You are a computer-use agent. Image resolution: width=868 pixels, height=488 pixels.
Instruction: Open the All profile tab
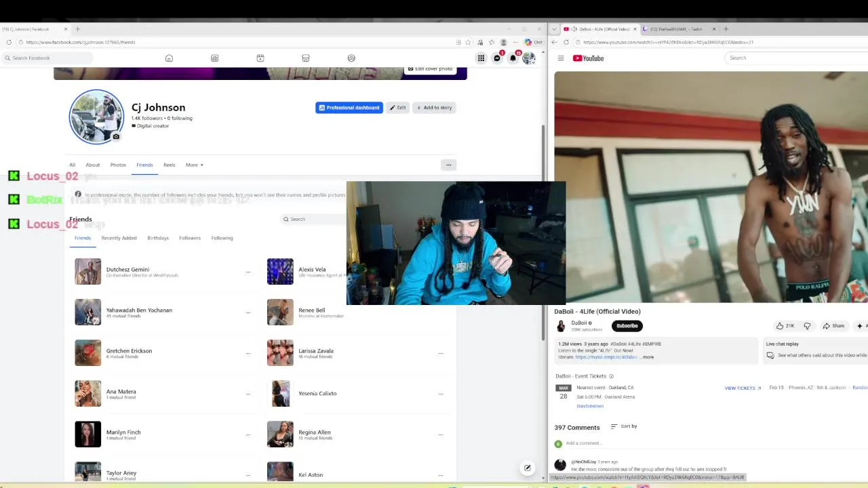72,165
